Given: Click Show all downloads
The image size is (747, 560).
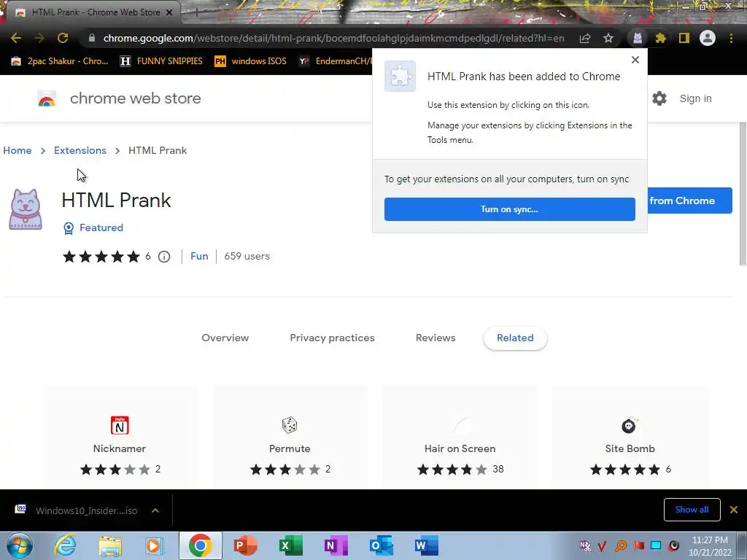Looking at the screenshot, I should [692, 510].
